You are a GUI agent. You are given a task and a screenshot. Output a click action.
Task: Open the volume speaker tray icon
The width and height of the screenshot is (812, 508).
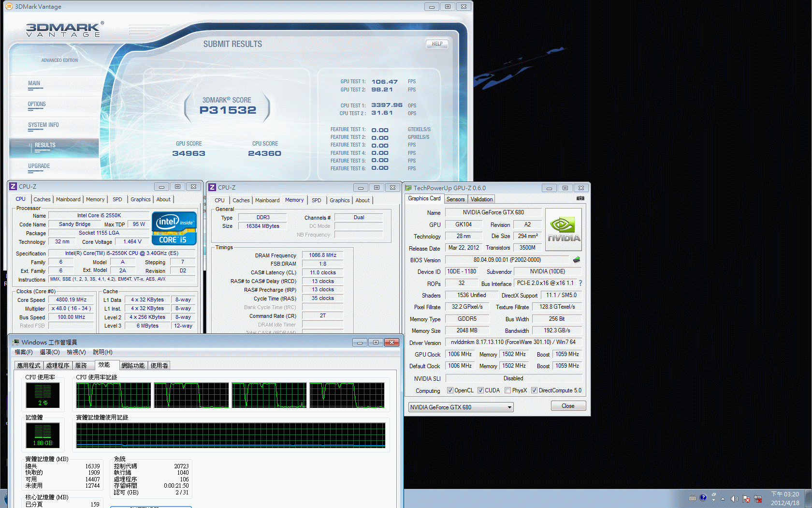pos(734,499)
